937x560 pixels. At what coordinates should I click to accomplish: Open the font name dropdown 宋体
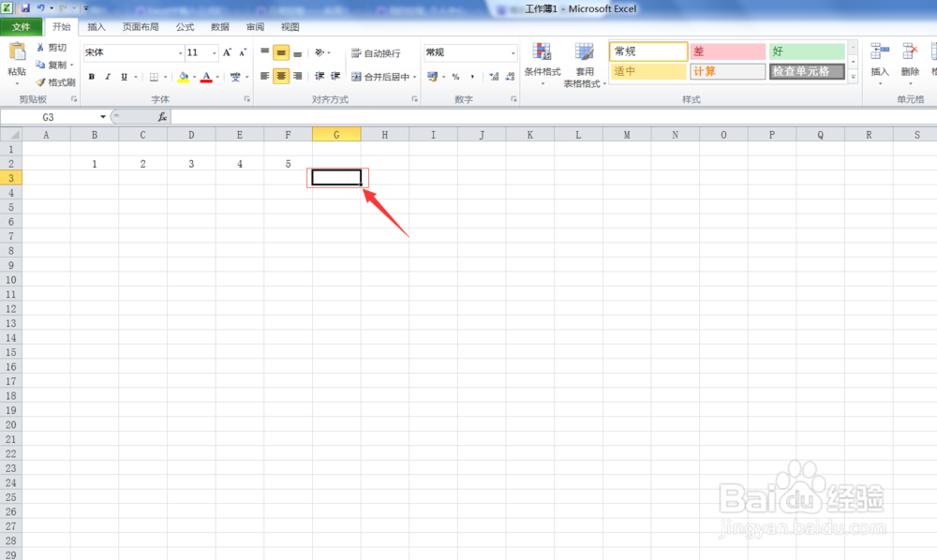coord(180,52)
